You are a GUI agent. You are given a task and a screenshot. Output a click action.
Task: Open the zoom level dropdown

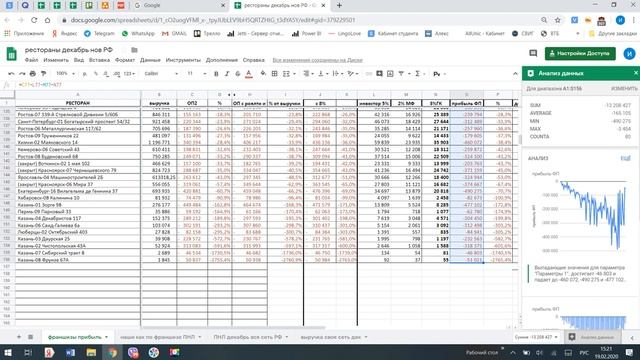click(65, 73)
